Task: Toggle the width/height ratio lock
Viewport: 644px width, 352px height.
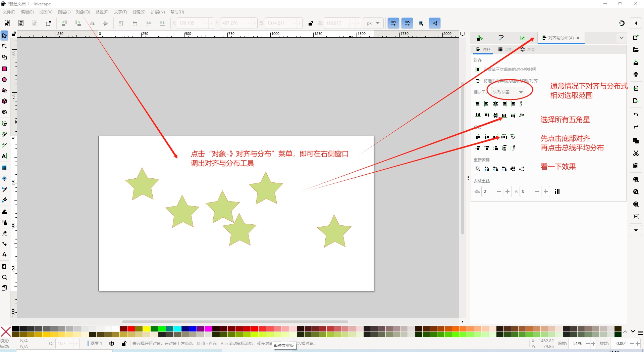Action: click(x=311, y=23)
